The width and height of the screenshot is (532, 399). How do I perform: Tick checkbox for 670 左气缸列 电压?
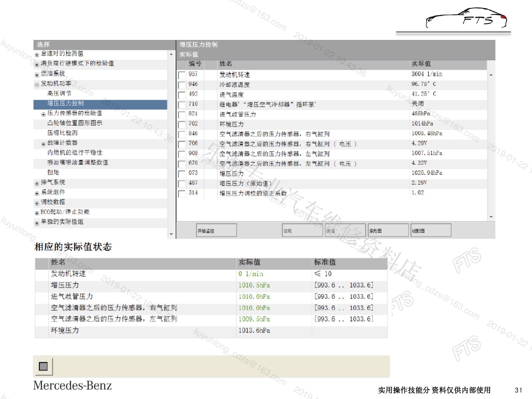tap(182, 164)
